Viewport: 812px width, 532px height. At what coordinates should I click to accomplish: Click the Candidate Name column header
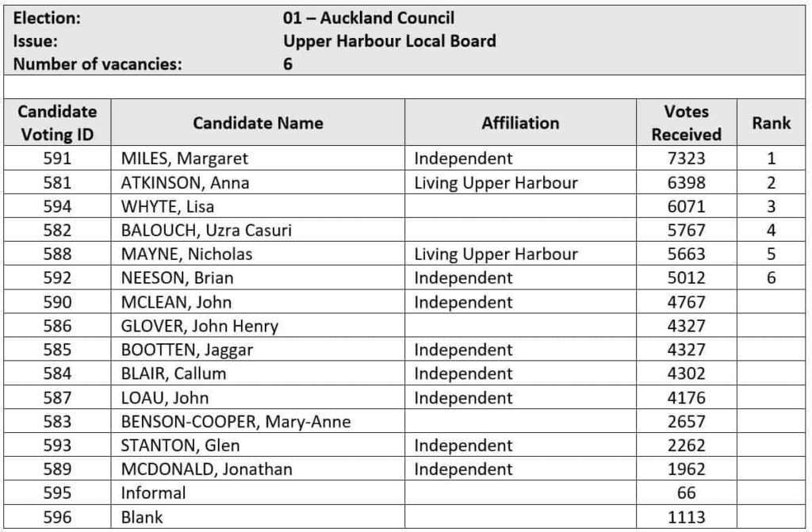258,123
